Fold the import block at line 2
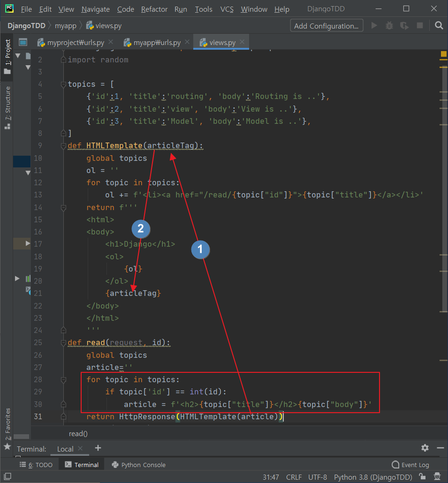Image resolution: width=448 pixels, height=483 pixels. [63, 60]
